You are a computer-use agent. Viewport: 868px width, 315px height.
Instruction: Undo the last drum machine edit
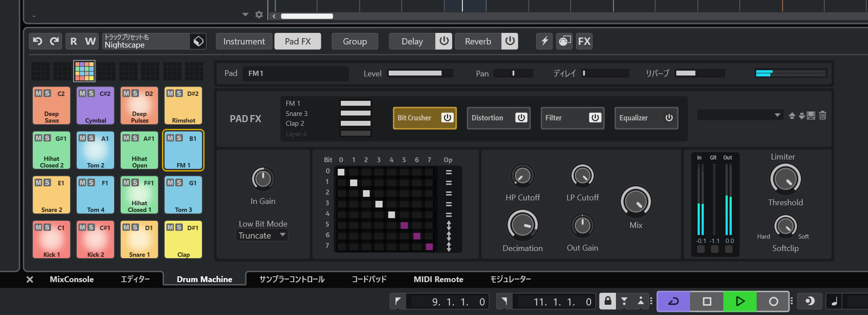coord(38,41)
